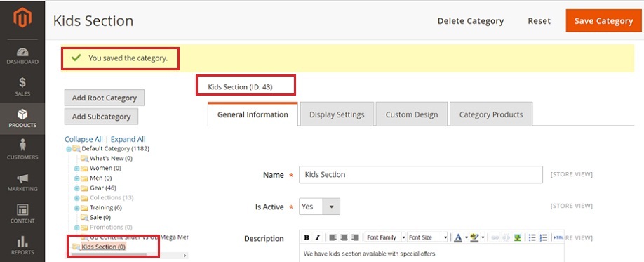Image resolution: width=644 pixels, height=262 pixels.
Task: Click Add Root Category
Action: [105, 98]
